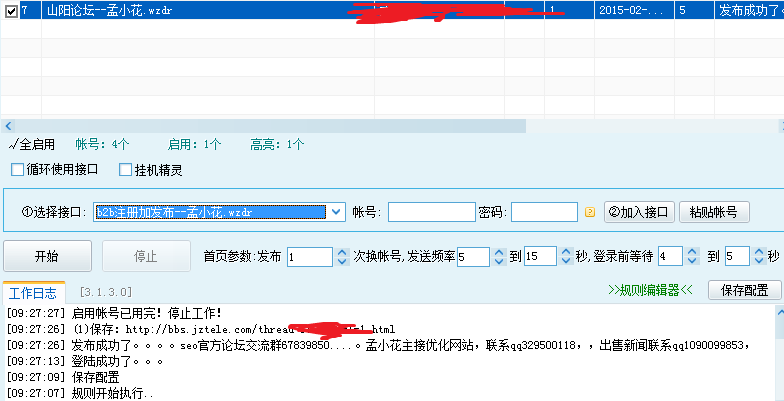Switch to the 工作日志 tab
784x401 pixels.
click(35, 292)
